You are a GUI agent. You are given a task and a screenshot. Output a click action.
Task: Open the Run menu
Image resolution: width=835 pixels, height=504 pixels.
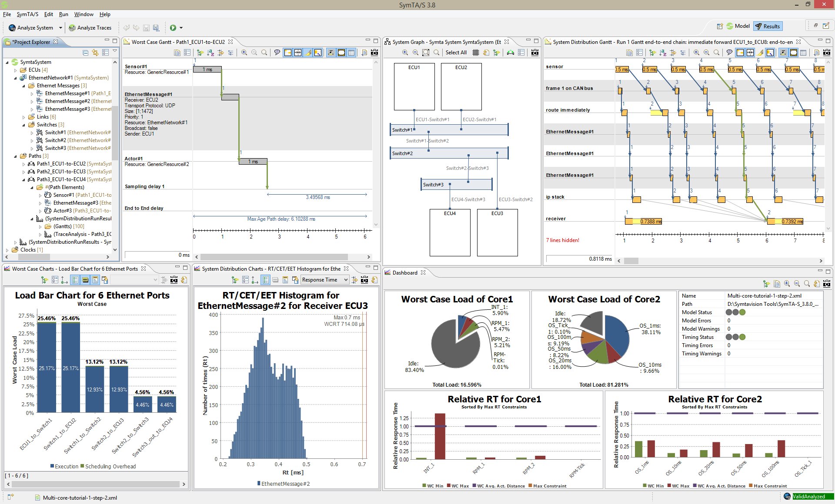63,14
